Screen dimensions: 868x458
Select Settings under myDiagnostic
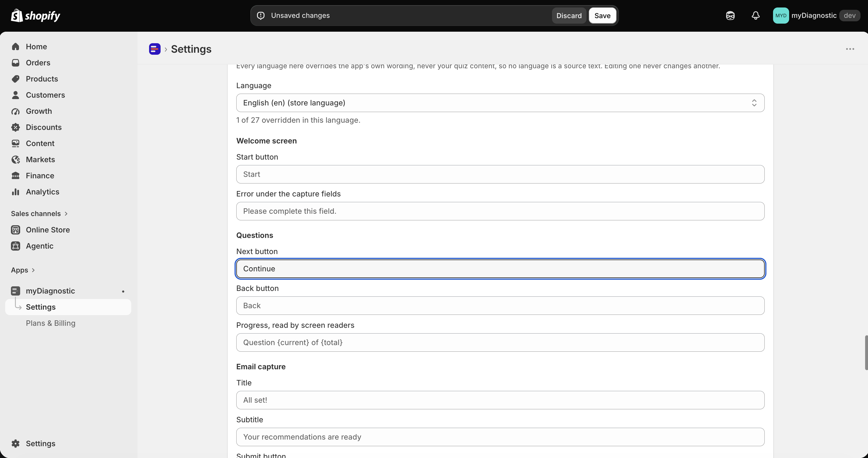(68, 307)
